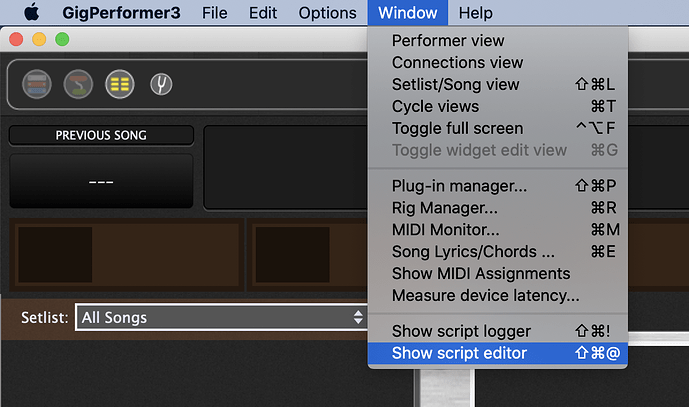Select Cycle views menu entry

(497, 106)
